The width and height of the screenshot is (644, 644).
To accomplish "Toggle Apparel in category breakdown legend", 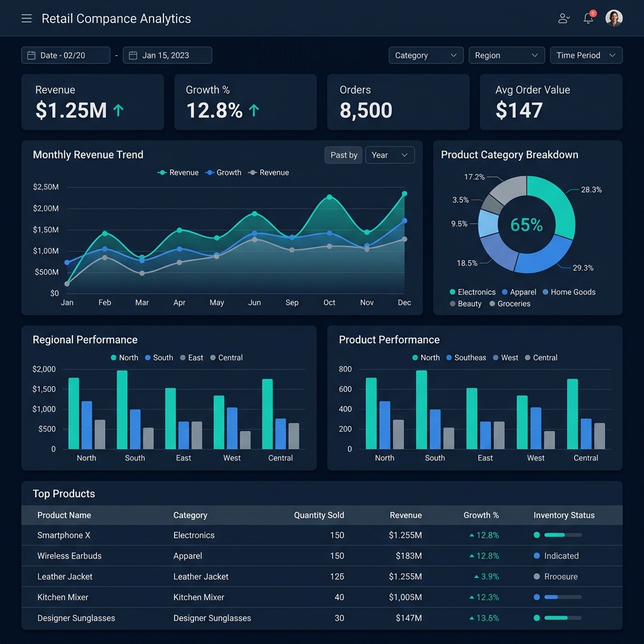I will click(519, 292).
